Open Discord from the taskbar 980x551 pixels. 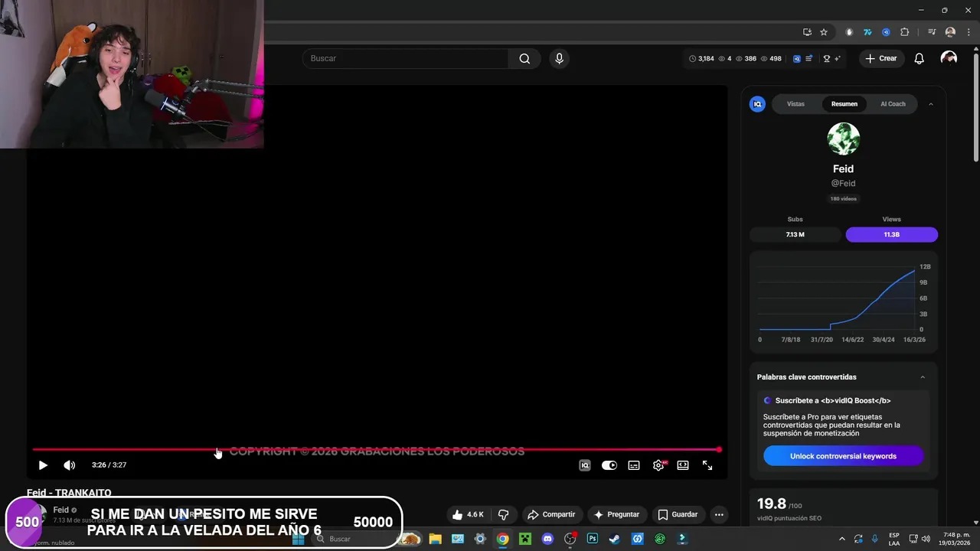(547, 539)
